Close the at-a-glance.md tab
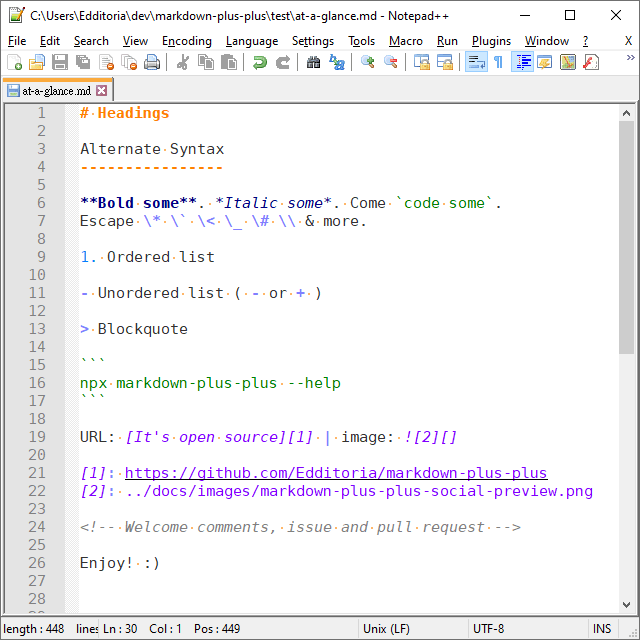Image resolution: width=640 pixels, height=640 pixels. click(x=102, y=91)
